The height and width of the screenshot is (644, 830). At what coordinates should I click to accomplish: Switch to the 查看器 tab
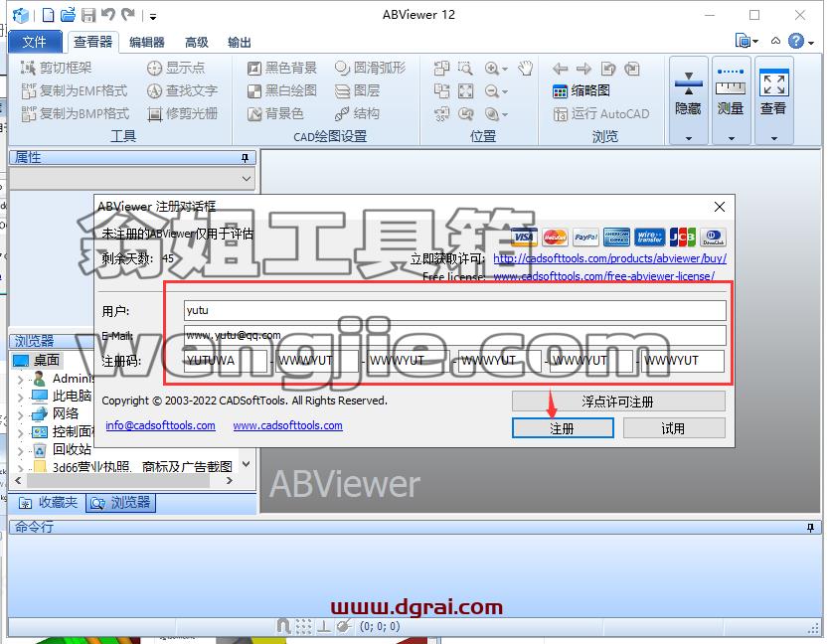pos(92,42)
